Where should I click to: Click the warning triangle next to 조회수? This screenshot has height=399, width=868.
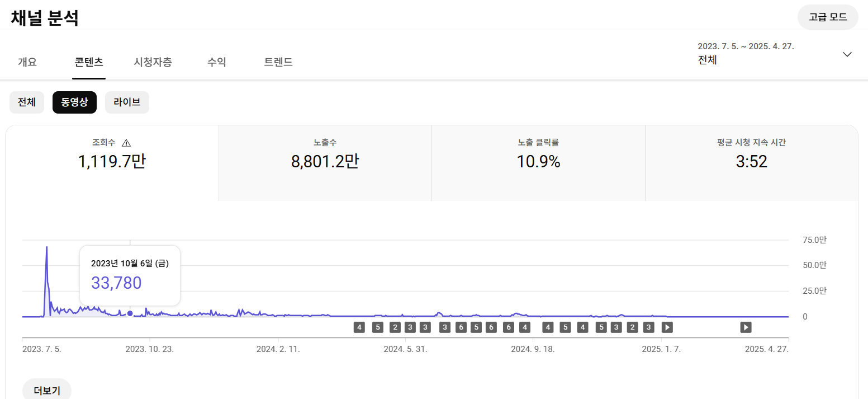point(126,143)
